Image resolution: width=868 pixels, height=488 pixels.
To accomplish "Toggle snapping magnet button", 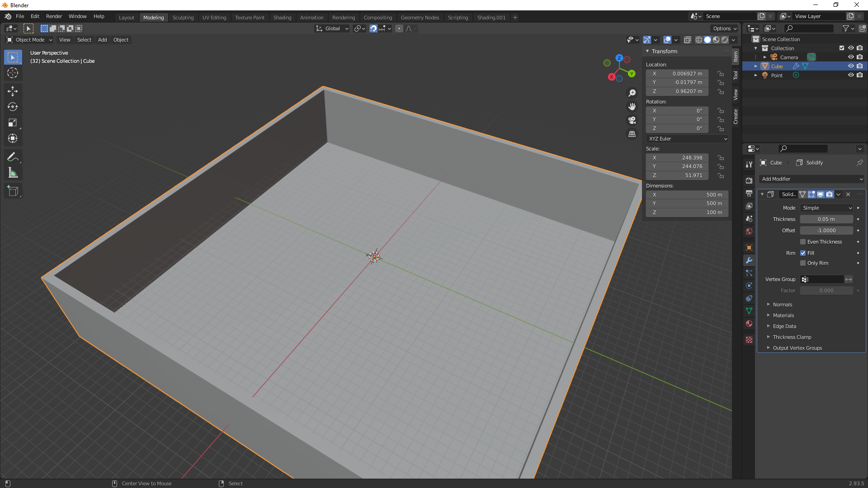I will click(x=373, y=28).
